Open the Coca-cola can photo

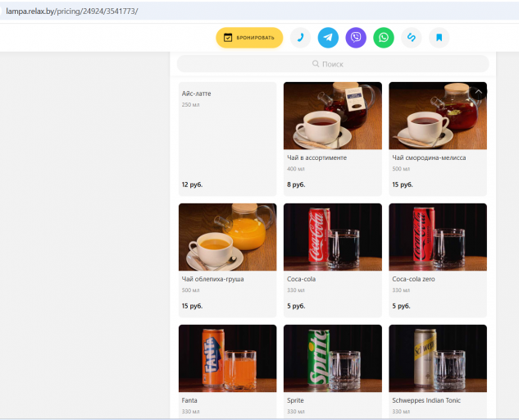coord(333,237)
